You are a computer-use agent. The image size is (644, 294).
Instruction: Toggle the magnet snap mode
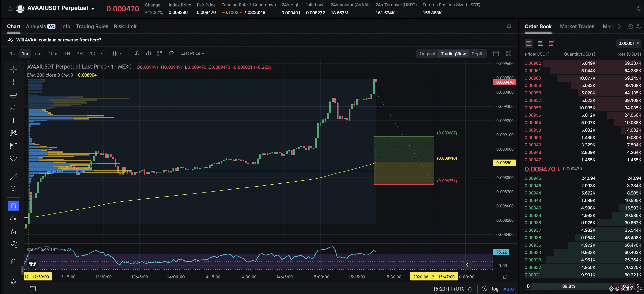click(14, 206)
